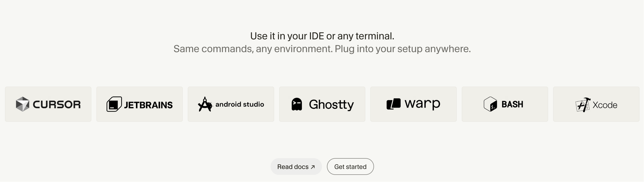
Task: Click the Warp logo icon
Action: point(393,104)
